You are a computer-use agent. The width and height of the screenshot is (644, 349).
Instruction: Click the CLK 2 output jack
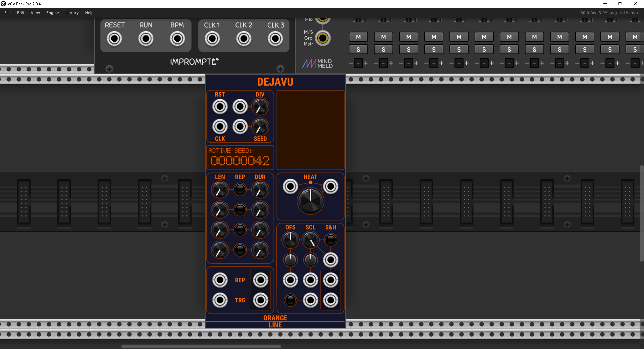244,39
